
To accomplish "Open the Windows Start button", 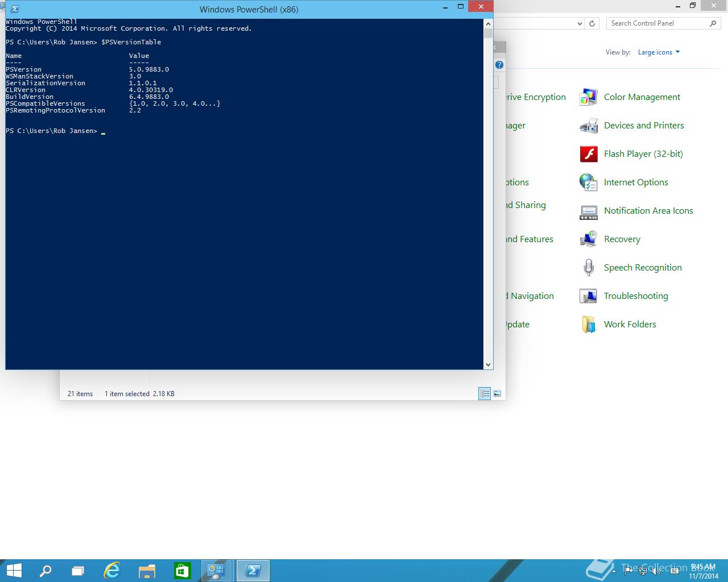I will click(14, 571).
